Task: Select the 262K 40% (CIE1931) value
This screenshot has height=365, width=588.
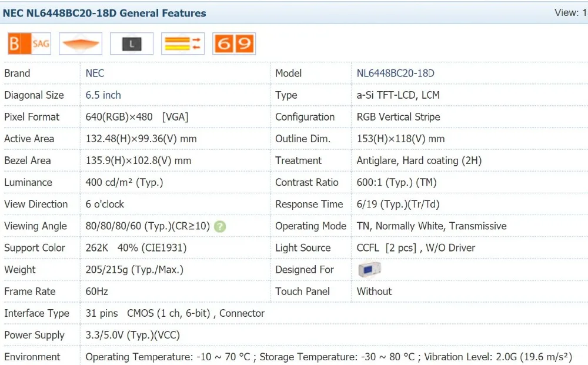Action: click(x=136, y=247)
